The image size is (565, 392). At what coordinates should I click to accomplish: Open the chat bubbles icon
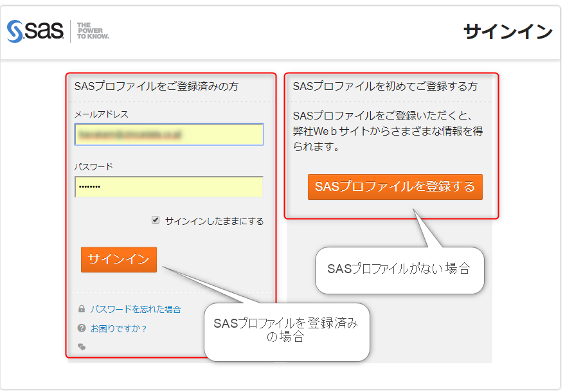pyautogui.click(x=82, y=346)
